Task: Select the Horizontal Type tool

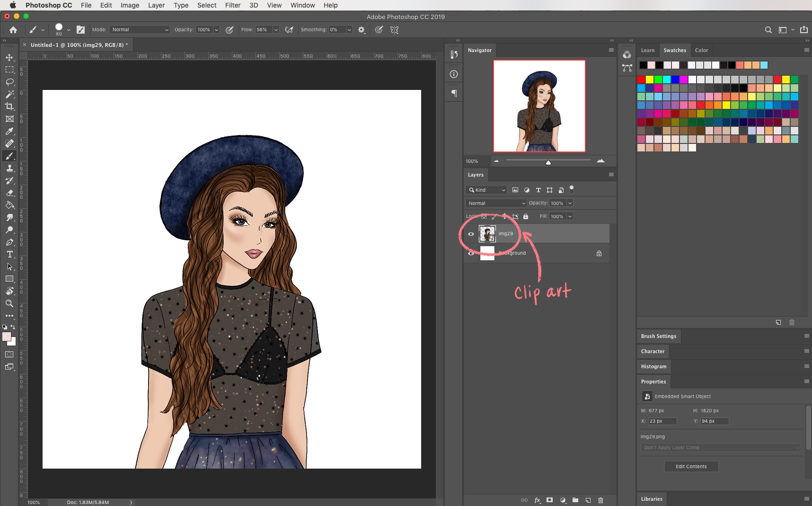Action: [x=9, y=254]
